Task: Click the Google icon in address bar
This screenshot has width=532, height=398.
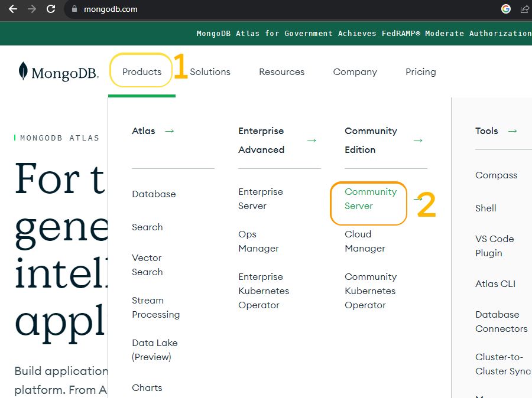Action: coord(505,9)
